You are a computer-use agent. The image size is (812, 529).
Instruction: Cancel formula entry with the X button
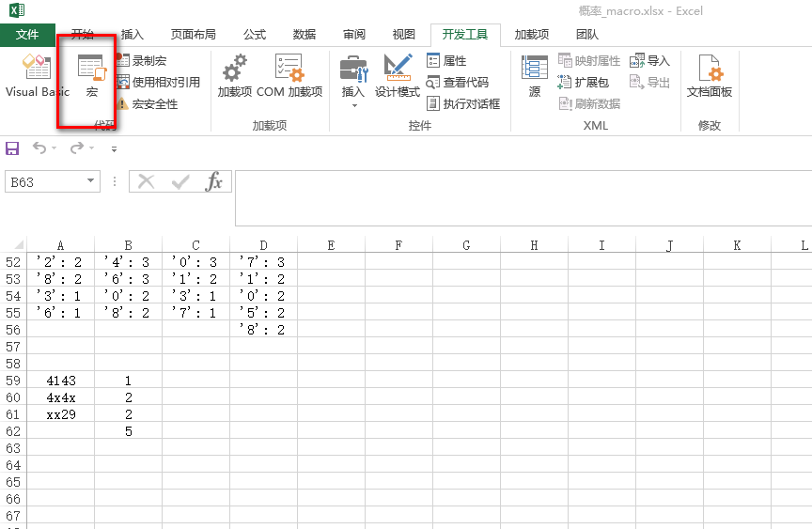click(146, 181)
